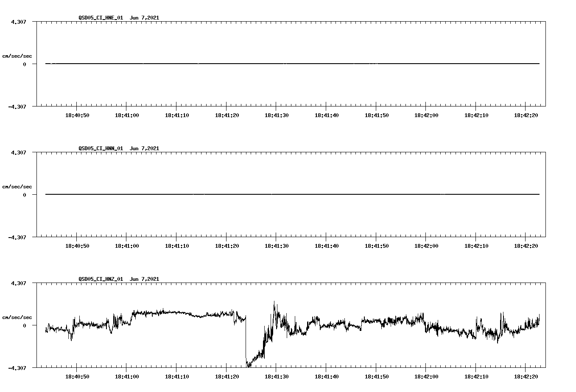The image size is (576, 392).
Task: Click the 4.307 upper limit of HNE plot
Action: [19, 22]
